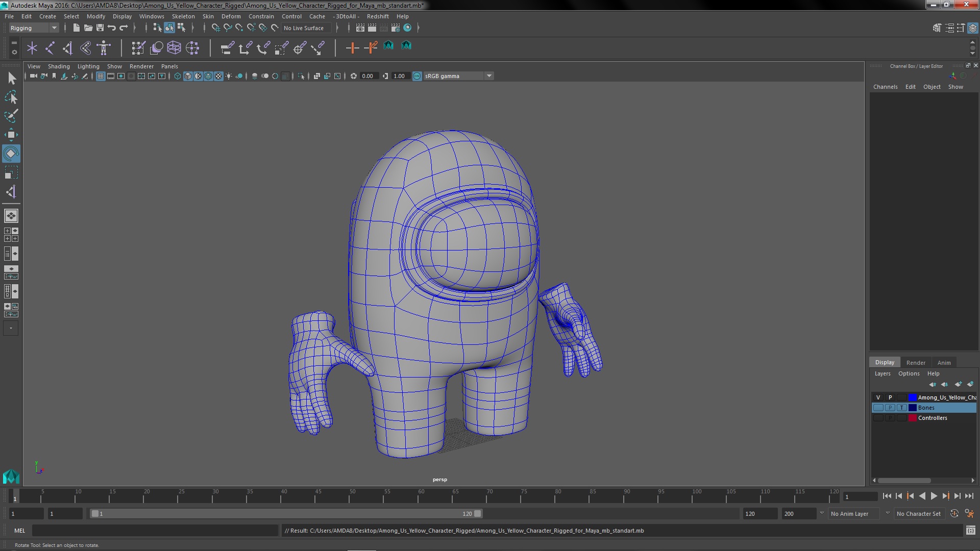Screen dimensions: 980x551
Task: Toggle textured display in viewport
Action: click(x=218, y=76)
